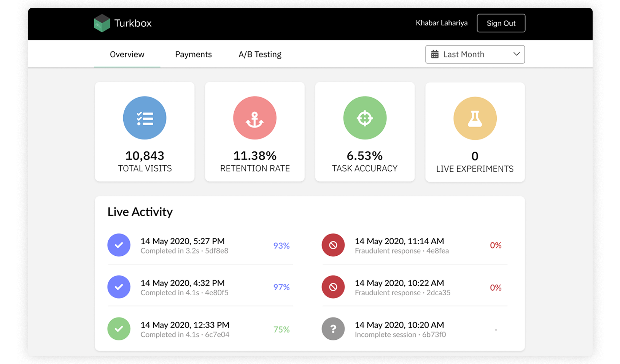
Task: Click the red blocked icon for 11:14 AM
Action: coord(333,245)
